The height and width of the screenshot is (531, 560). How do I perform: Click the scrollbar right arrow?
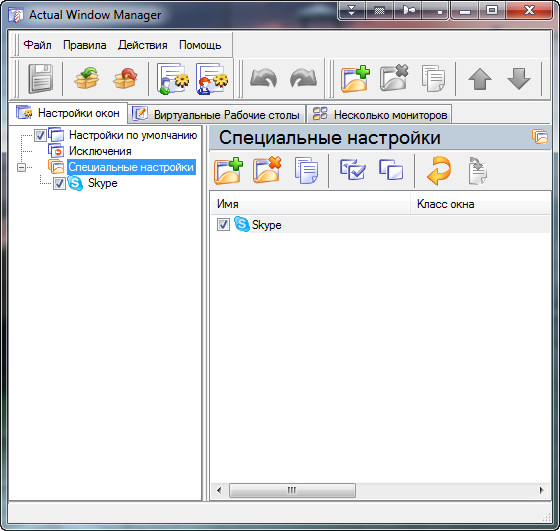542,490
